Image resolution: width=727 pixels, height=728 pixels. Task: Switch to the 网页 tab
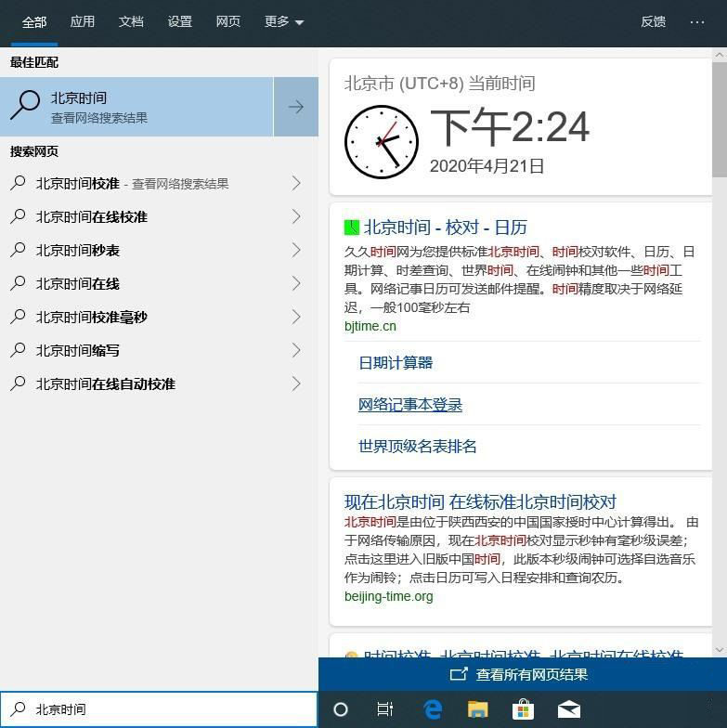228,22
